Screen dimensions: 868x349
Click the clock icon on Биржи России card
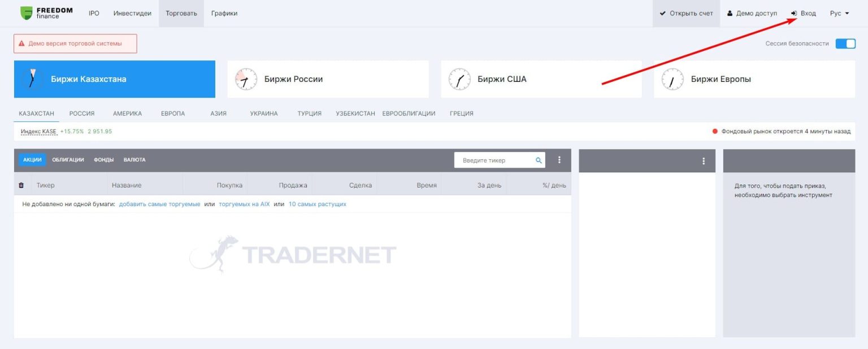point(245,78)
